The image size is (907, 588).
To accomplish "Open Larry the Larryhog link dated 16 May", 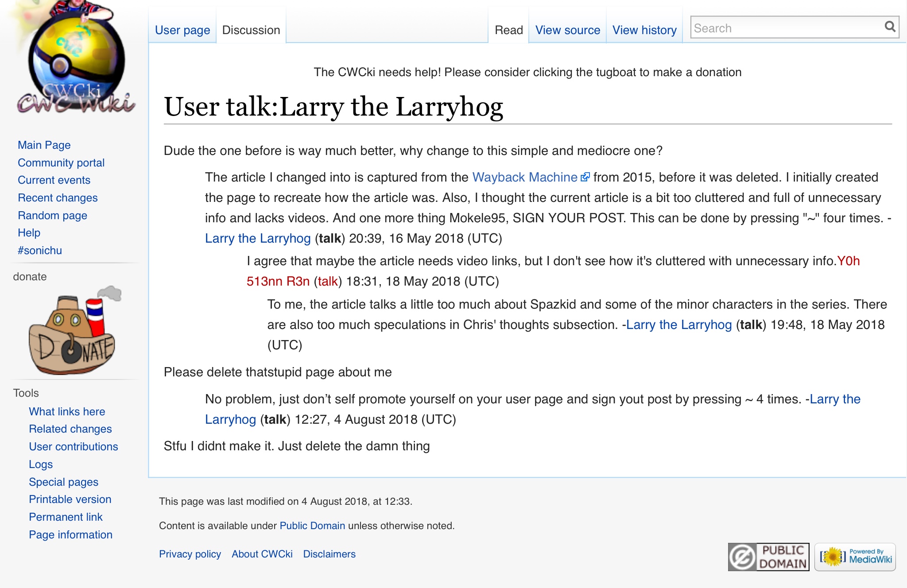I will pos(258,238).
